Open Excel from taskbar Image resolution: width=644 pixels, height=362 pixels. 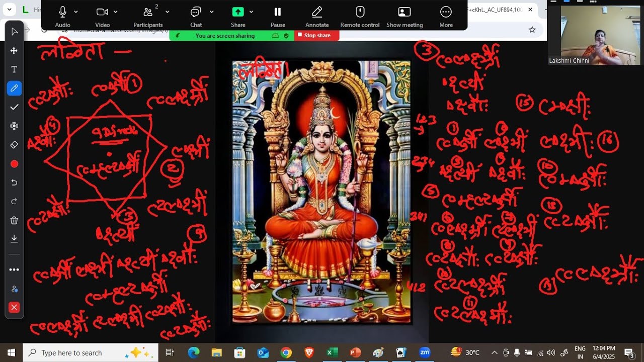332,352
